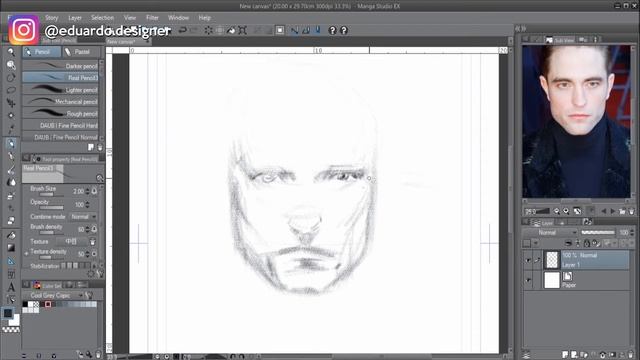Click the first help question-mark icon
This screenshot has height=360, width=640.
[x=332, y=30]
